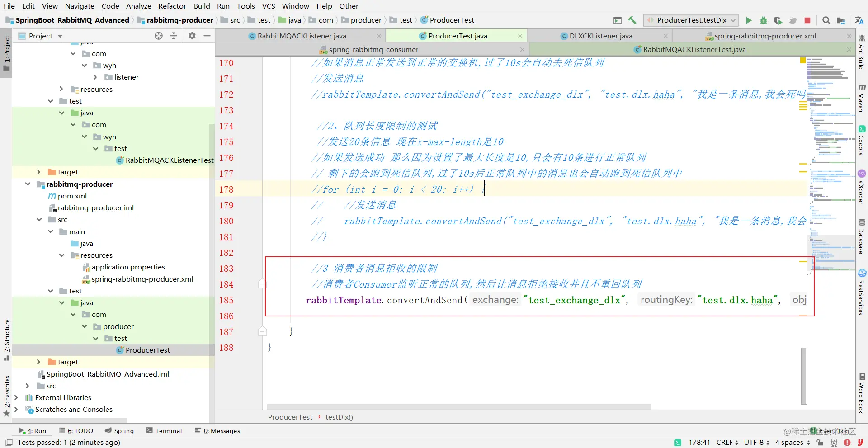The height and width of the screenshot is (448, 868).
Task: Start Debug mode with the bug icon
Action: coord(764,20)
